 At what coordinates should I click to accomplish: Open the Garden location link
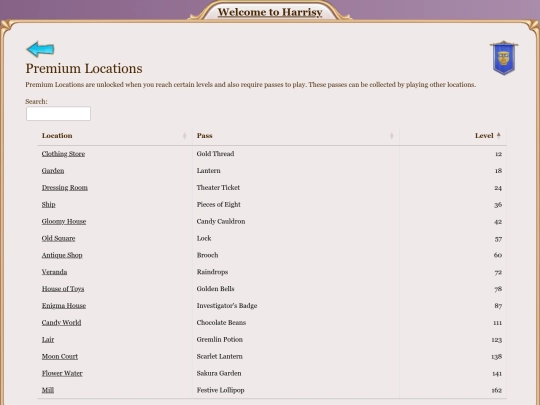(x=53, y=170)
